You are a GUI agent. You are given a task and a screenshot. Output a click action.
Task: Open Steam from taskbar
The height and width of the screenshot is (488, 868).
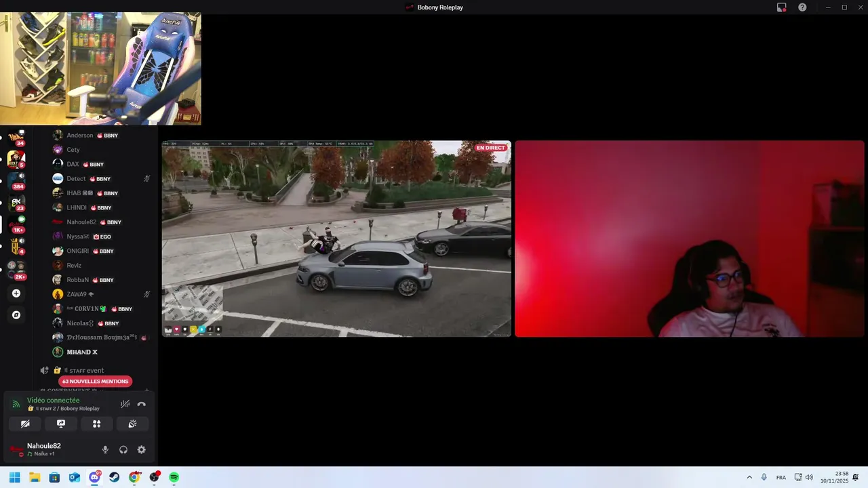pos(114,477)
